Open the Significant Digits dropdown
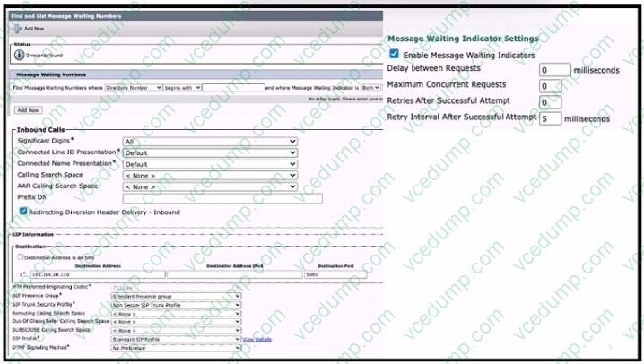Screen dimensions: 644x364 click(x=209, y=142)
